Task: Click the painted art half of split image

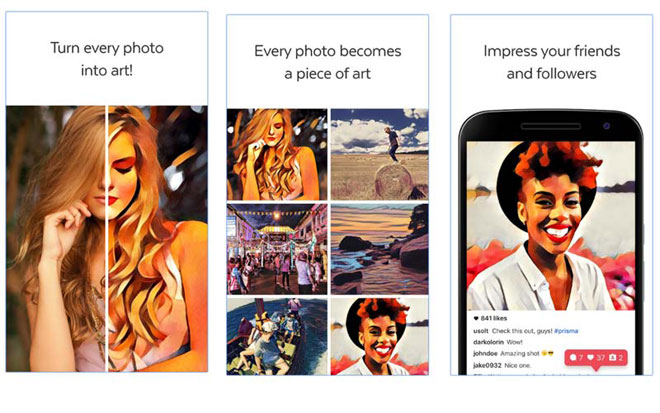Action: pyautogui.click(x=158, y=238)
